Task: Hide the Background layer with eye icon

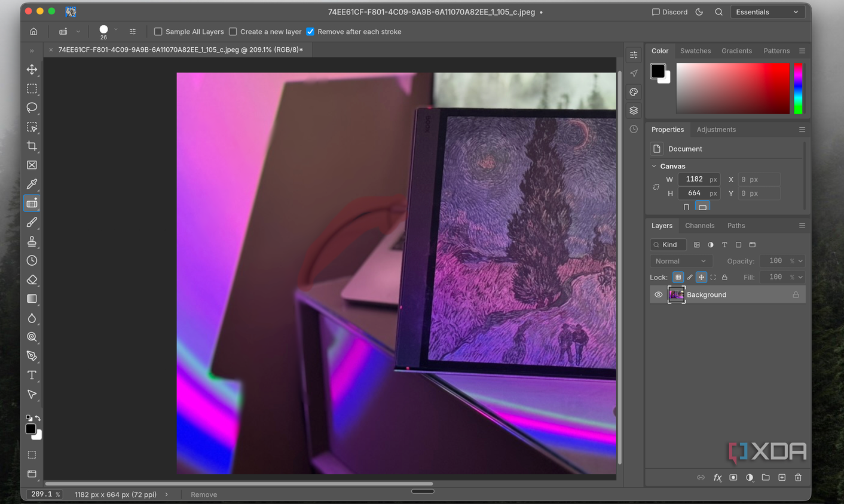Action: coord(658,294)
